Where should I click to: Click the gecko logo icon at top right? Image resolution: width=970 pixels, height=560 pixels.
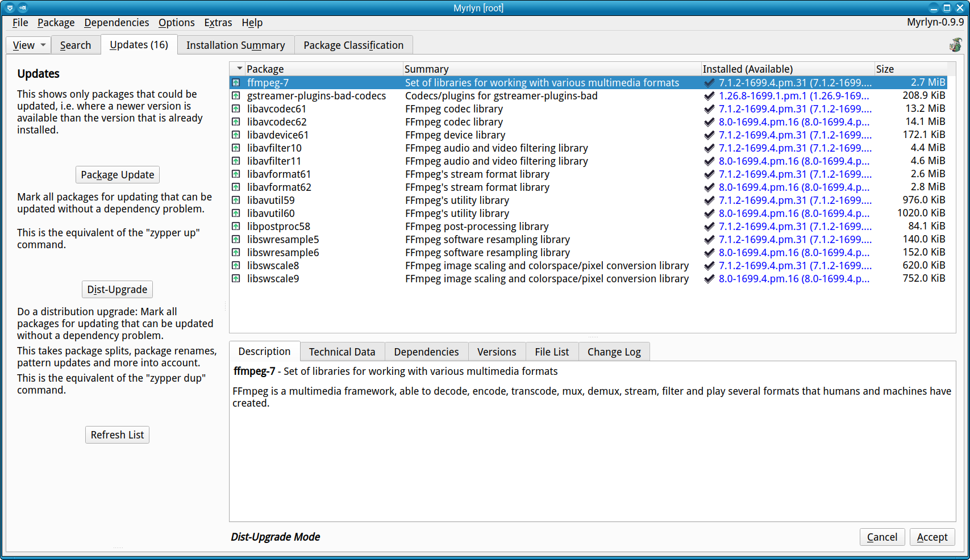click(x=955, y=45)
